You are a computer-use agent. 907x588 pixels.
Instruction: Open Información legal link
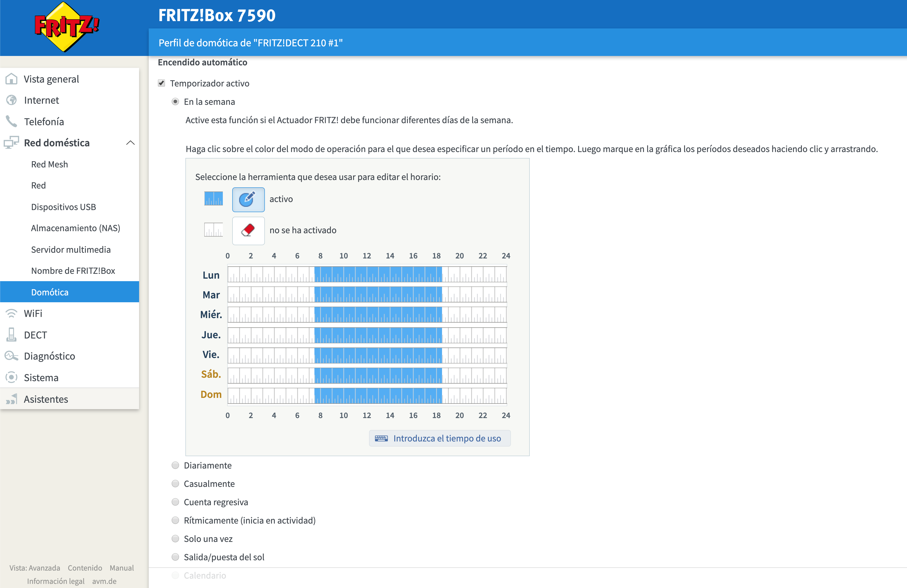(x=56, y=581)
